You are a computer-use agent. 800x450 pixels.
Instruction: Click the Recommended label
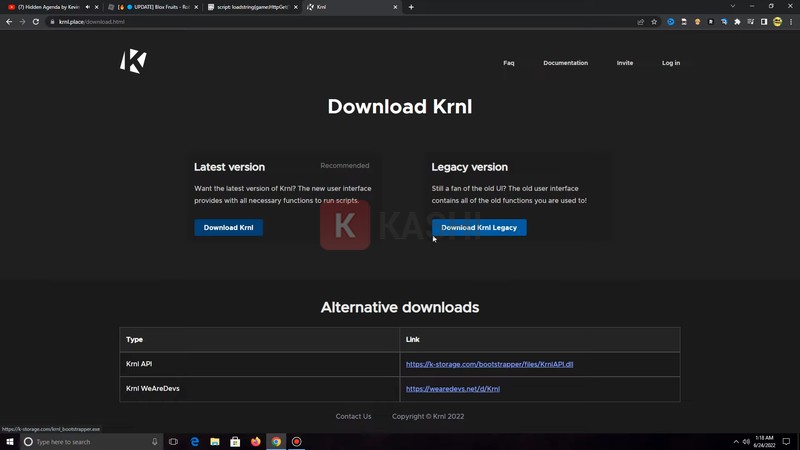(x=344, y=166)
